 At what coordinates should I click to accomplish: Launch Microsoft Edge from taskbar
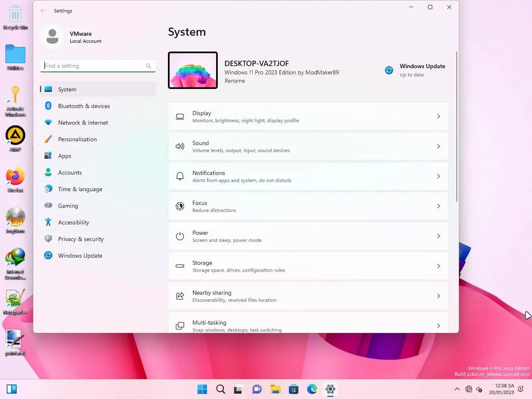pos(312,389)
